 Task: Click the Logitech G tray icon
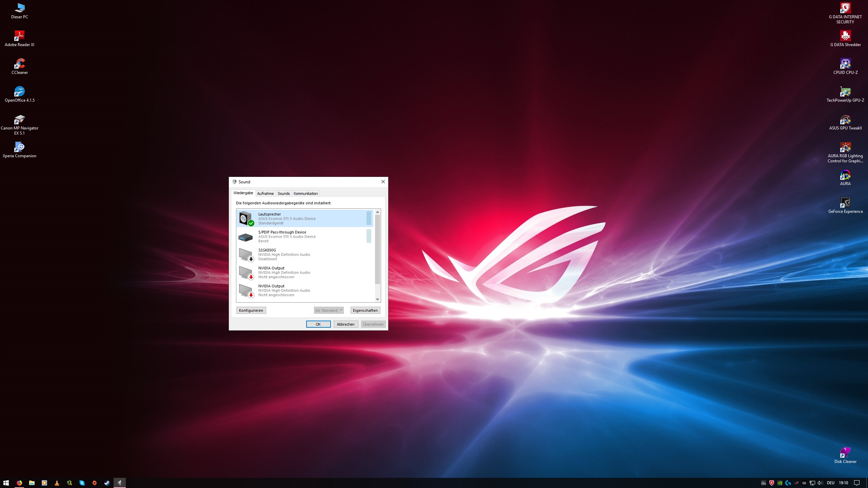coord(788,483)
